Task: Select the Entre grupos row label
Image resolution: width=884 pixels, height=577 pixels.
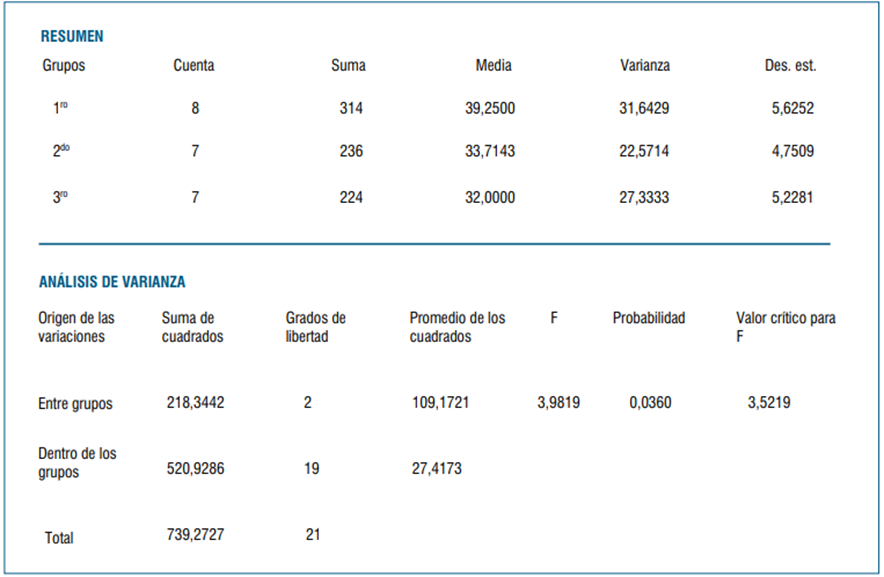Action: [76, 404]
